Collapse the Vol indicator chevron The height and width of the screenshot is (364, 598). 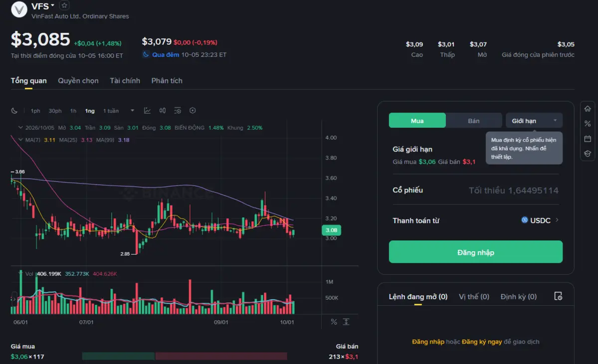(20, 273)
